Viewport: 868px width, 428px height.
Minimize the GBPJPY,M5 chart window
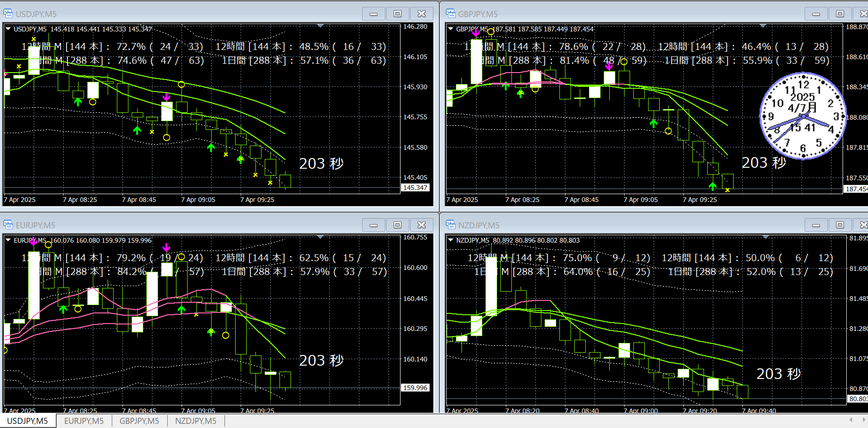816,14
